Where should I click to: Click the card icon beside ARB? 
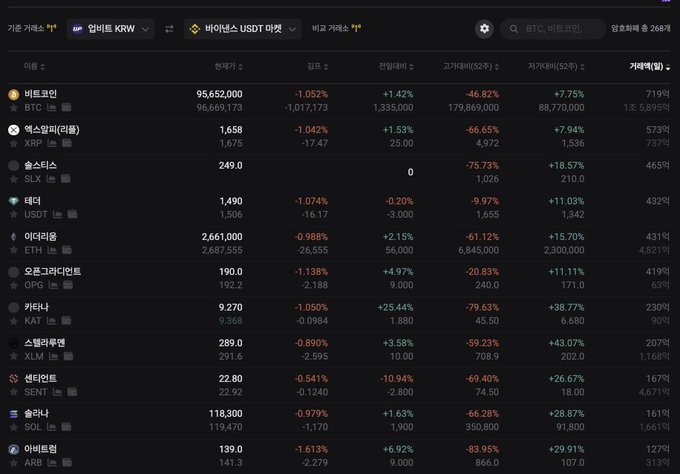pos(67,462)
